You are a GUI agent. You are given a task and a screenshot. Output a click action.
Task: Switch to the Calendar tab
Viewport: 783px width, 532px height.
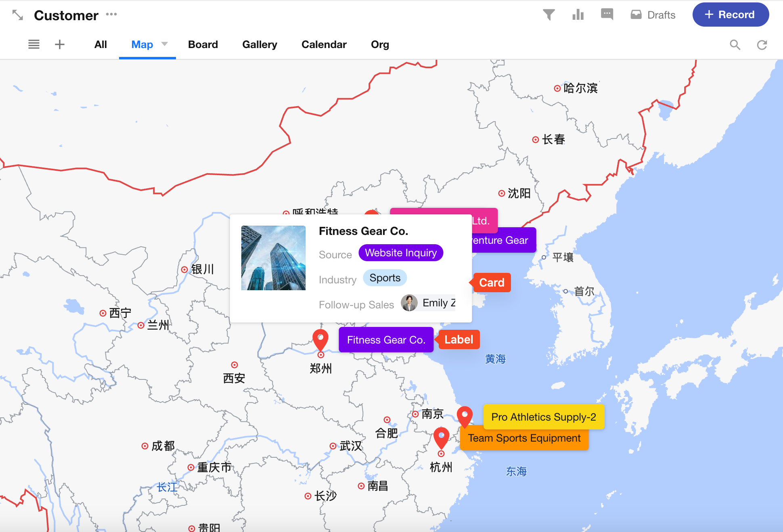tap(324, 44)
